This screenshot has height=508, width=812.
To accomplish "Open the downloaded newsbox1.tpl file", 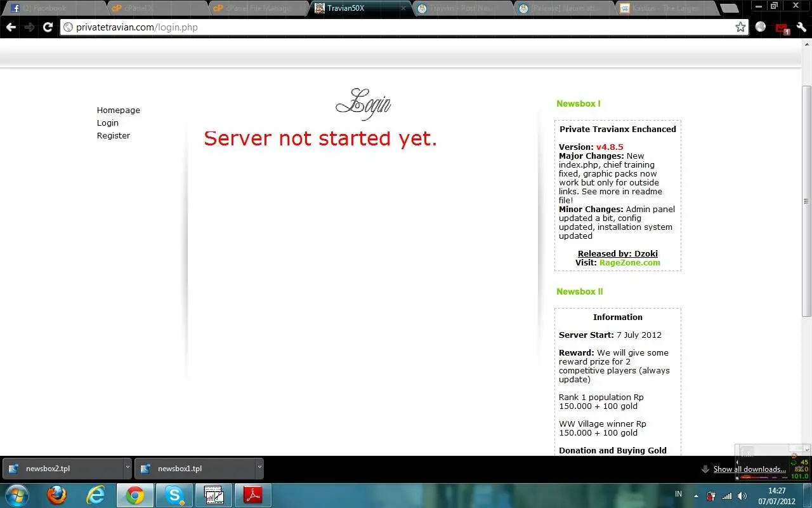I will pos(195,469).
